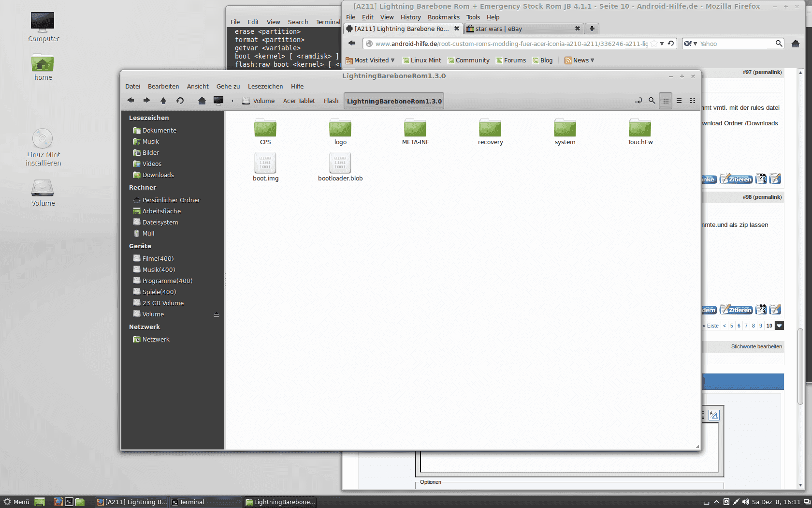Open Dokumente in the sidebar
Screen dimensions: 812x508
[155, 130]
